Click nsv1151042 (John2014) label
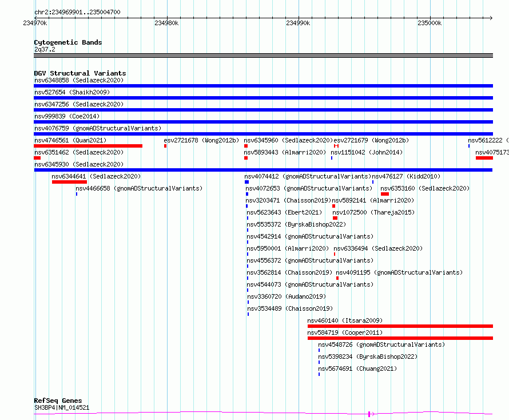 coord(367,152)
